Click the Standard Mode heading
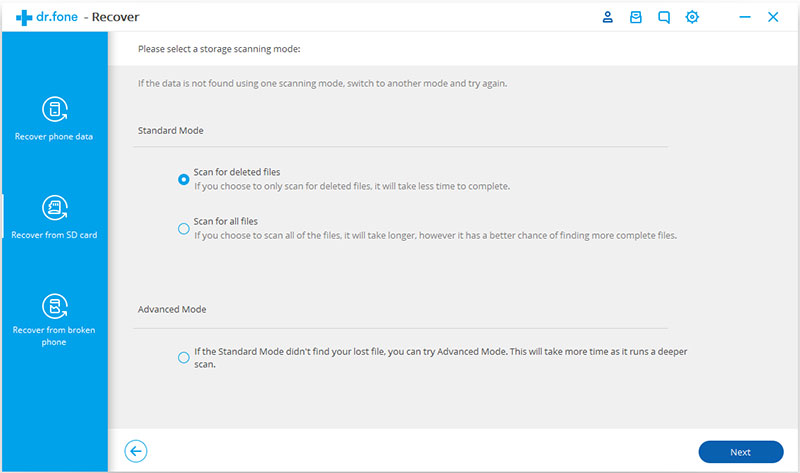Image resolution: width=800 pixels, height=473 pixels. (x=170, y=131)
